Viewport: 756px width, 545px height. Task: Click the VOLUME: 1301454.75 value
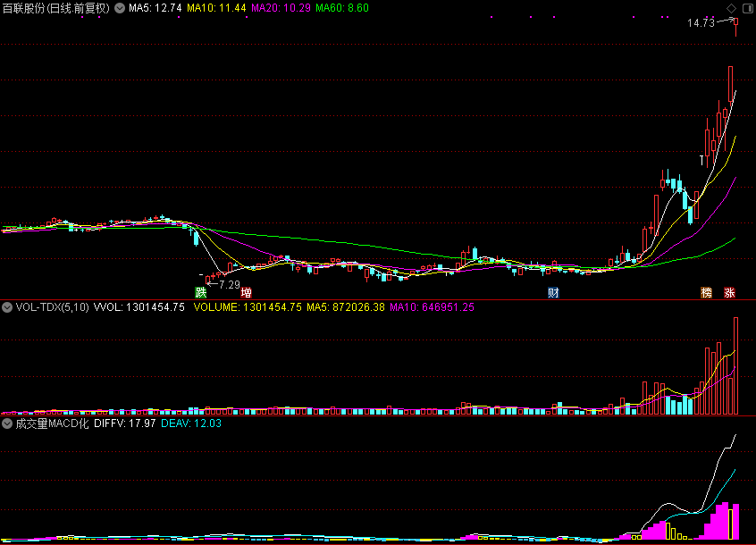pos(248,307)
